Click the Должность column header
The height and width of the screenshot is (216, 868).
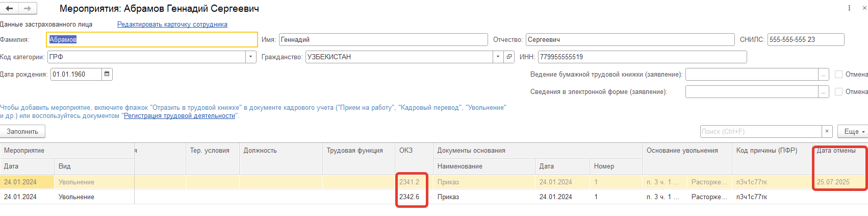pos(260,151)
